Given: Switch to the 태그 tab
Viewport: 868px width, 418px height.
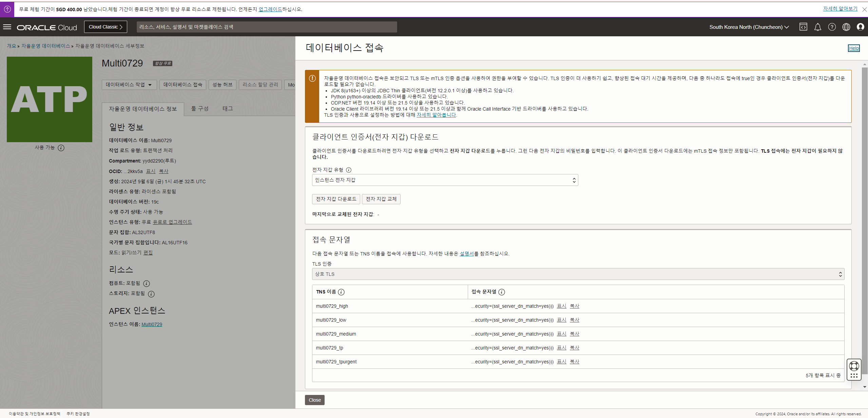Looking at the screenshot, I should (x=228, y=109).
